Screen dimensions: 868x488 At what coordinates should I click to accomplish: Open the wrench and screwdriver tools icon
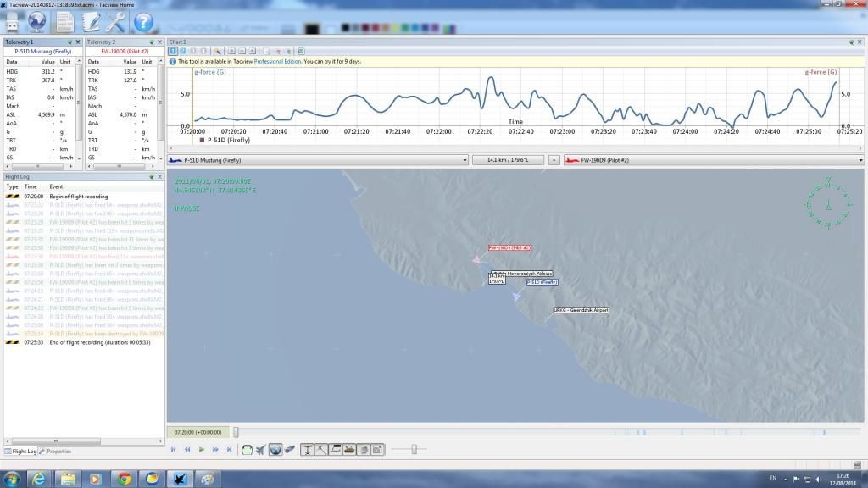click(116, 23)
